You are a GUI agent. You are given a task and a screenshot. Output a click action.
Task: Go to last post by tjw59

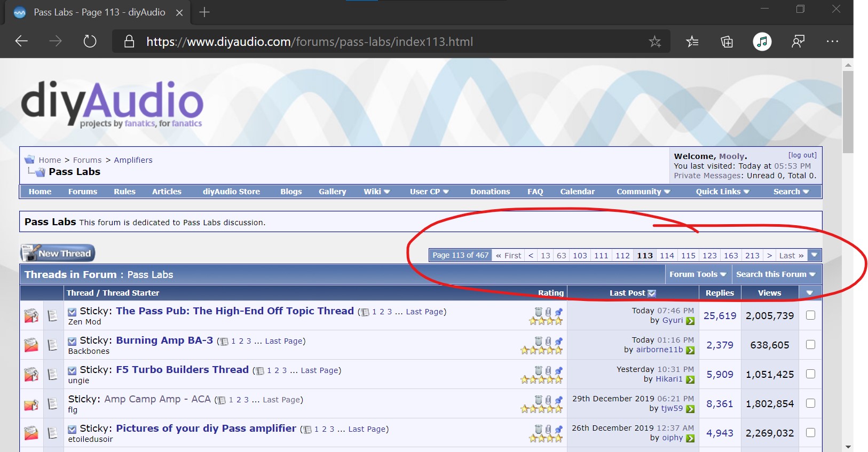point(690,409)
